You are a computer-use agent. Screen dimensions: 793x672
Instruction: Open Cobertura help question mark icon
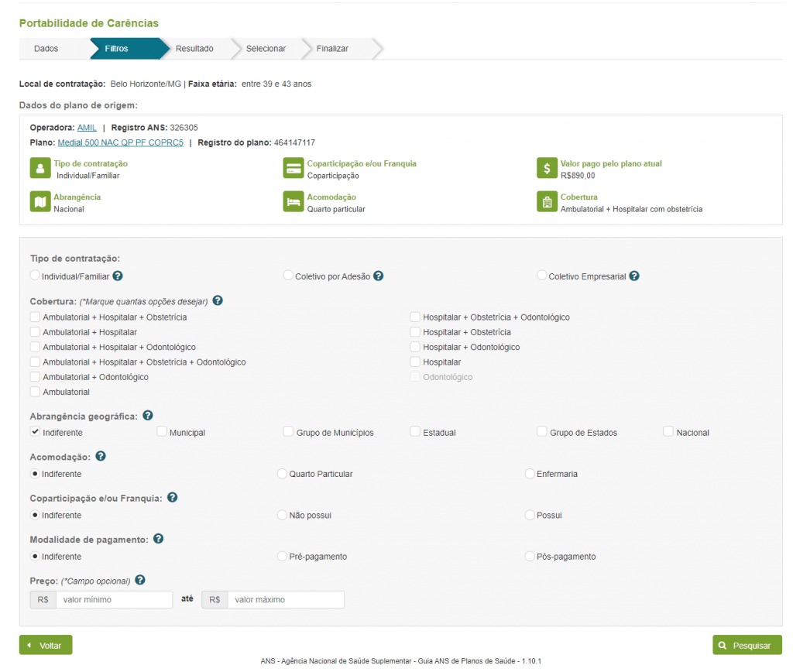(218, 300)
